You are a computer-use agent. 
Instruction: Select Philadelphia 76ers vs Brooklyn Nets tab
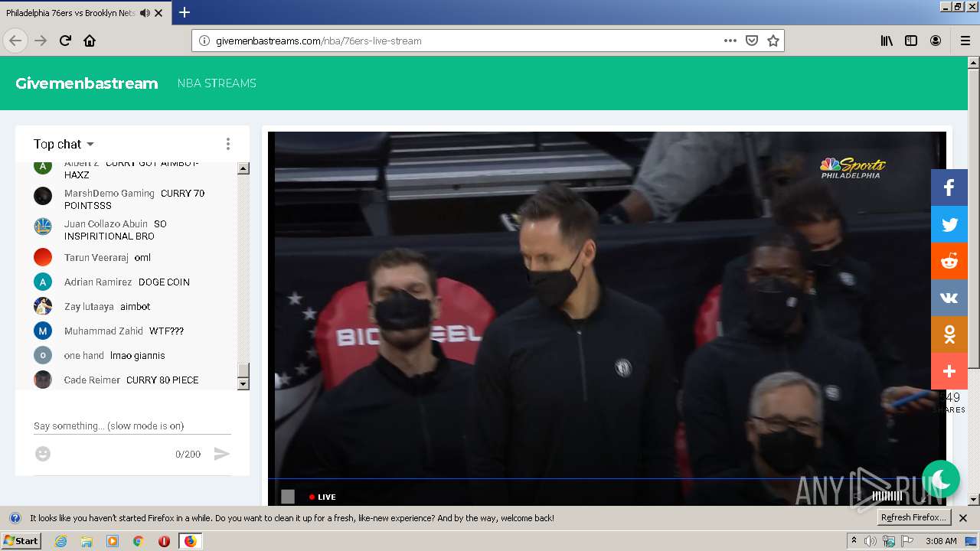point(85,12)
